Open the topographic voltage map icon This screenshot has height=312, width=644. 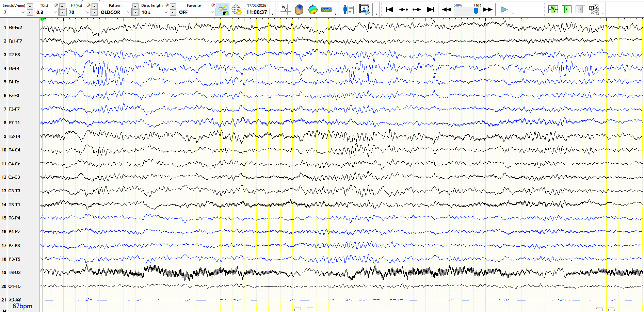(x=312, y=10)
